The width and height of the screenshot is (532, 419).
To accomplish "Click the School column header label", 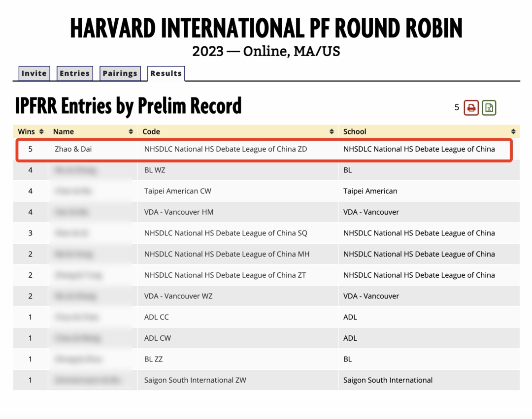I will pos(355,131).
